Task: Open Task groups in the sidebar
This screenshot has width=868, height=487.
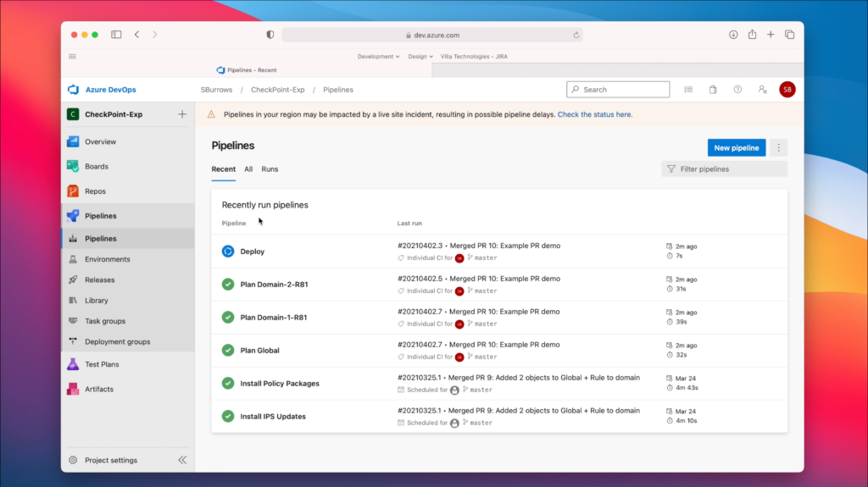Action: (105, 321)
